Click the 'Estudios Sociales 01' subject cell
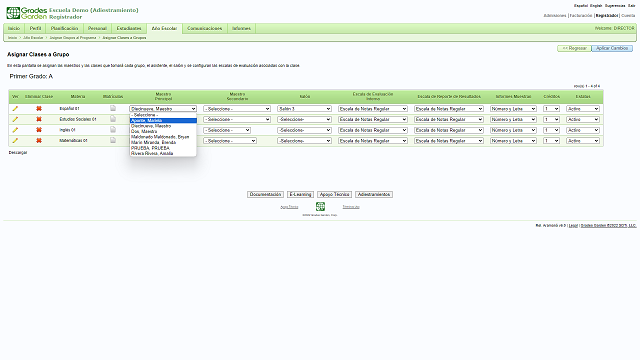Screen dimensions: 640x360 tap(78, 119)
